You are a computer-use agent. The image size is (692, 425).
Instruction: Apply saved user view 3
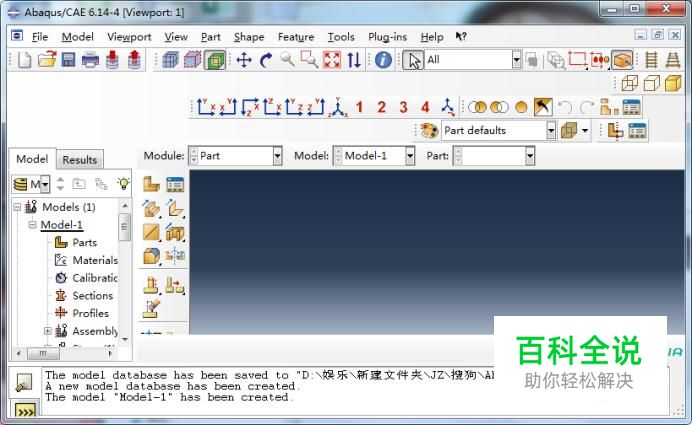pyautogui.click(x=403, y=107)
